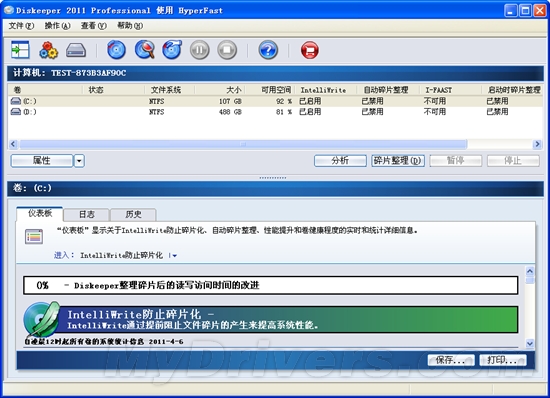This screenshot has height=398, width=550.
Task: Click volume list left scroll arrow
Action: (x=13, y=144)
